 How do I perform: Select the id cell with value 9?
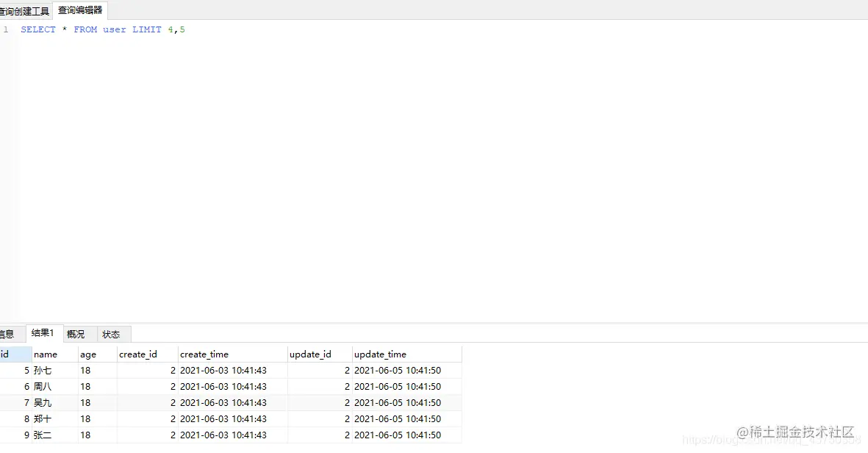click(15, 435)
